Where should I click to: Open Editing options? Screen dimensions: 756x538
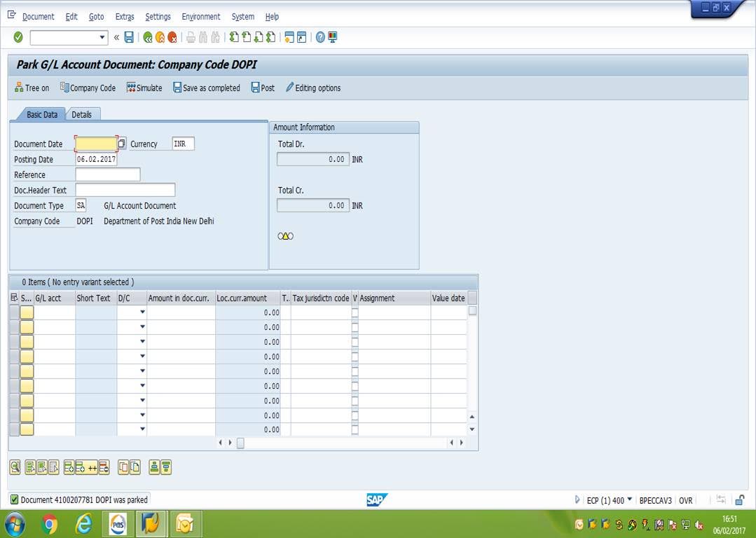click(313, 88)
